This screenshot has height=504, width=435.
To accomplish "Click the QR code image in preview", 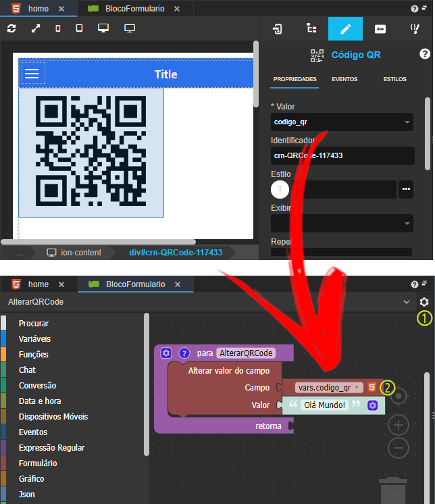I will (x=91, y=151).
